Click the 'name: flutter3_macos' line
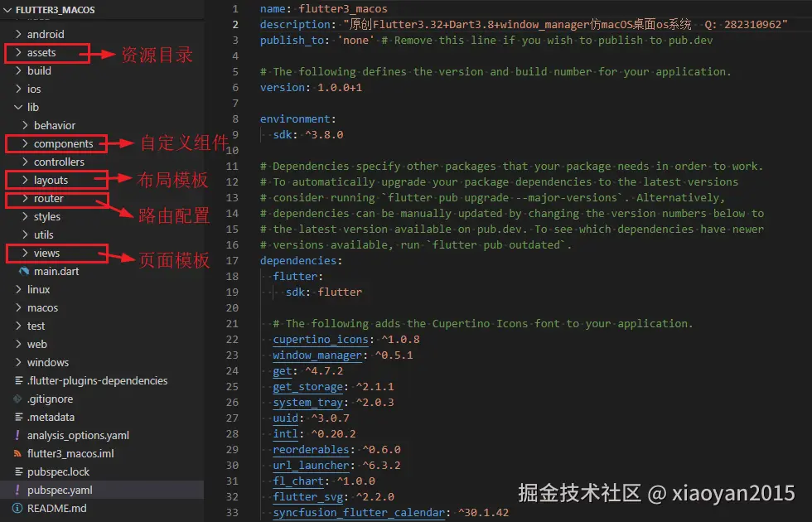The height and width of the screenshot is (522, 812). [324, 9]
